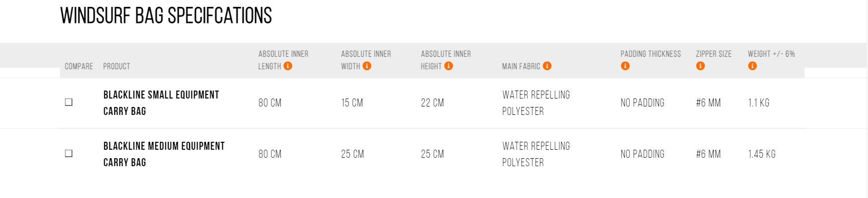
Task: Show the Padding Thickness info tooltip icon
Action: (x=625, y=66)
